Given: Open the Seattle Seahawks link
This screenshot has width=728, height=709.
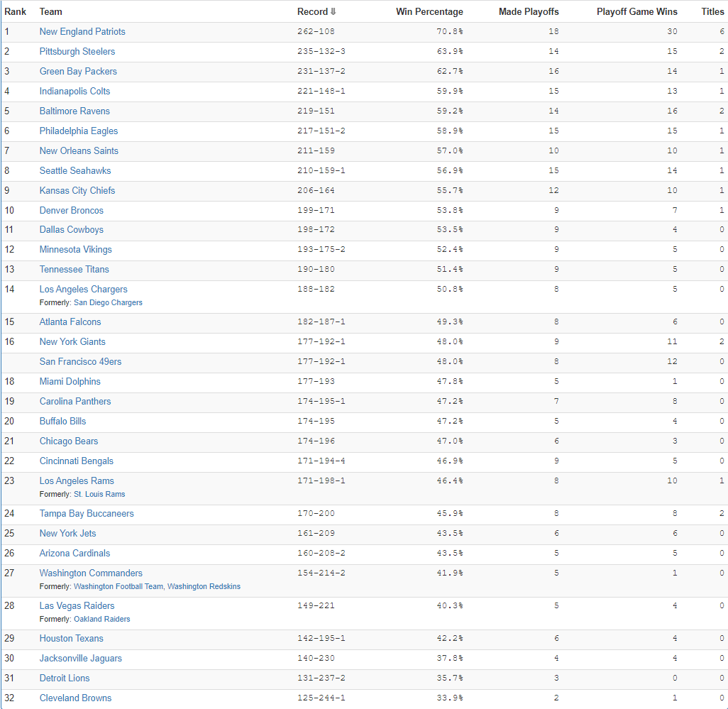Looking at the screenshot, I should pyautogui.click(x=75, y=171).
